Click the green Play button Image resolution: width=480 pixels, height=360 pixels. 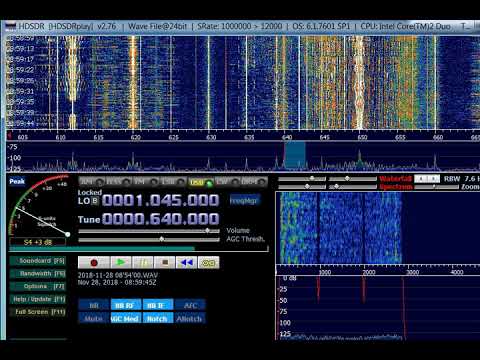(x=121, y=263)
